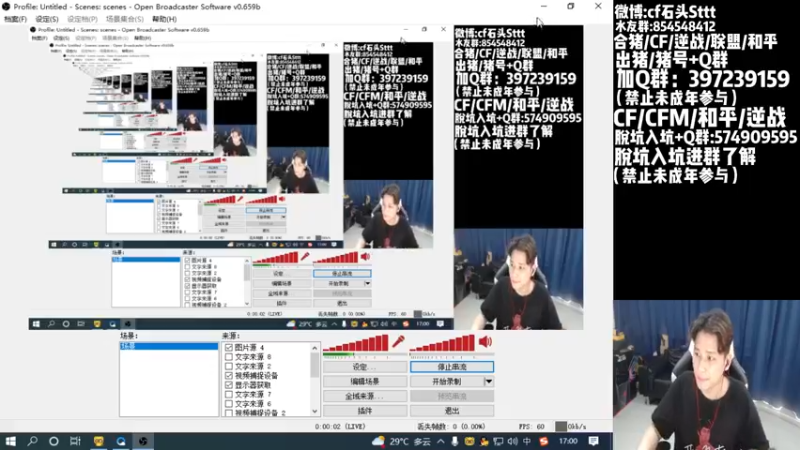Click the OBS logo in the title bar
Viewport: 800px width, 450px height.
click(6, 7)
